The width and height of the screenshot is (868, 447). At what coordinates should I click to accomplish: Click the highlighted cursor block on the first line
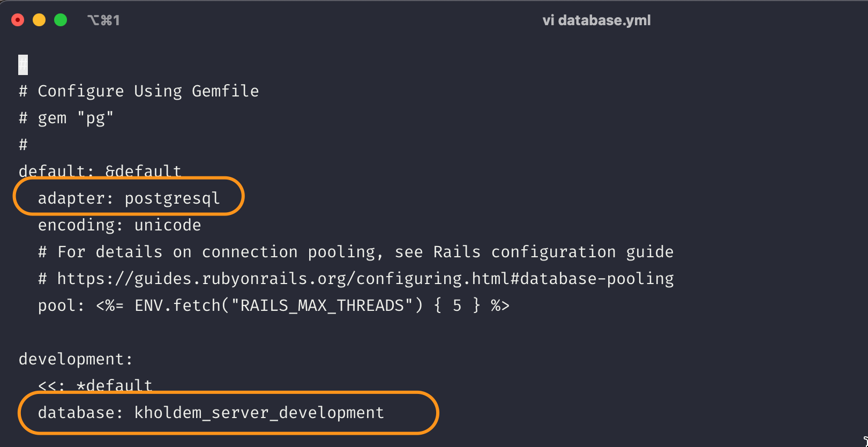[23, 65]
